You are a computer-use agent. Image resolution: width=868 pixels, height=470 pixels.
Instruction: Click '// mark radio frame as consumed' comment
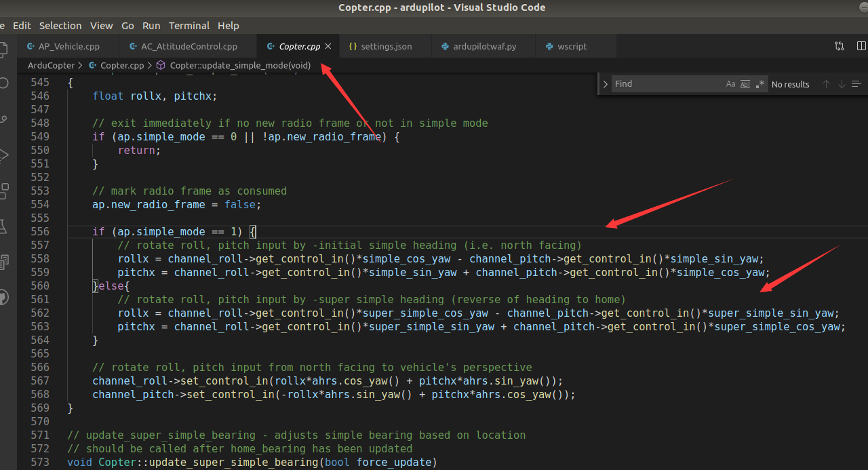click(189, 191)
